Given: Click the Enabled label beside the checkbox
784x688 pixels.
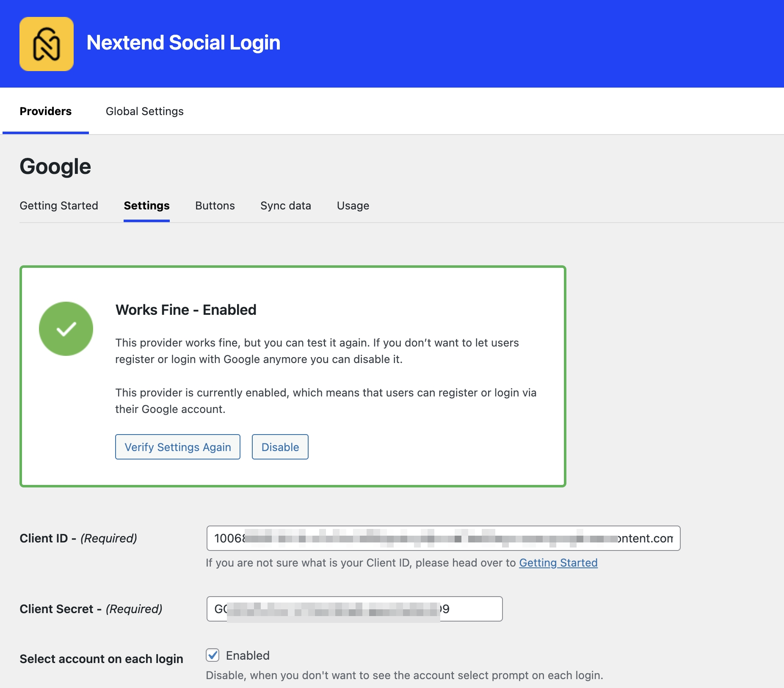Looking at the screenshot, I should pos(248,655).
